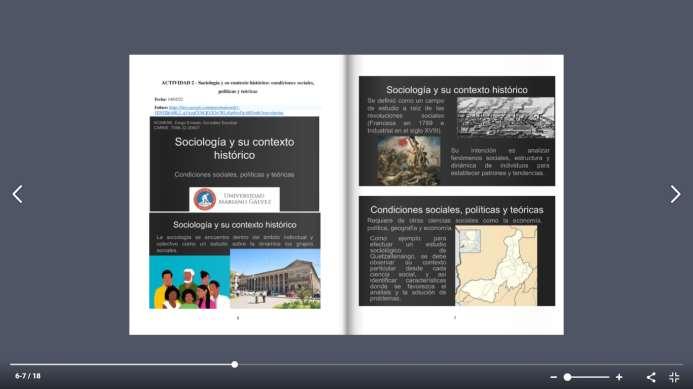Click the Liberty Leading the People painting
Image resolution: width=693 pixels, height=389 pixels.
coord(408,160)
